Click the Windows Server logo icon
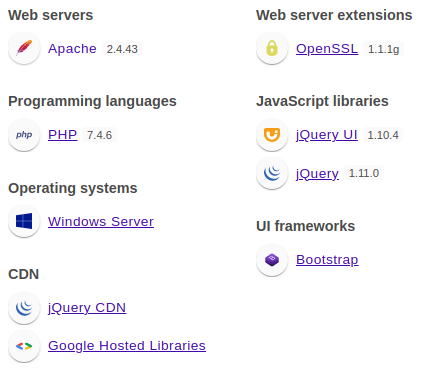The width and height of the screenshot is (423, 370). point(24,221)
